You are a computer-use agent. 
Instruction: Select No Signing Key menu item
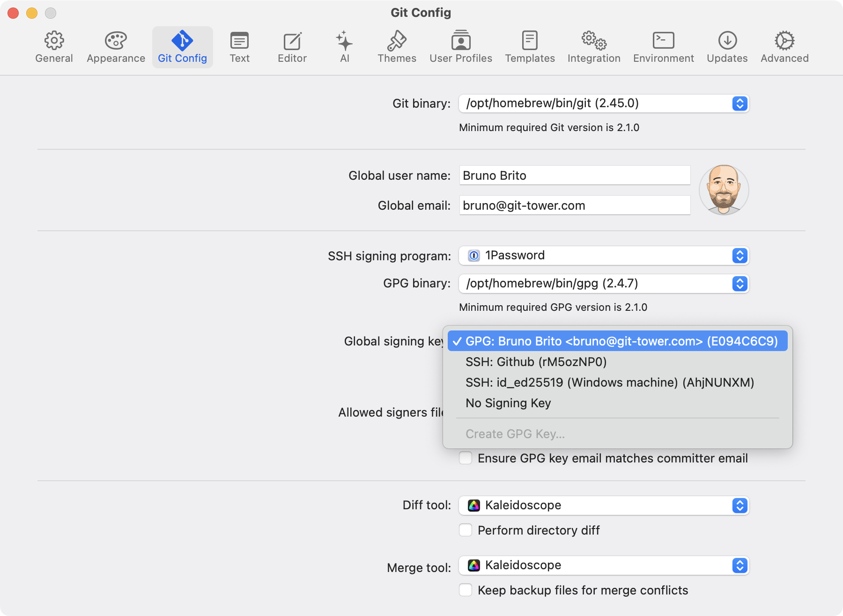[508, 403]
